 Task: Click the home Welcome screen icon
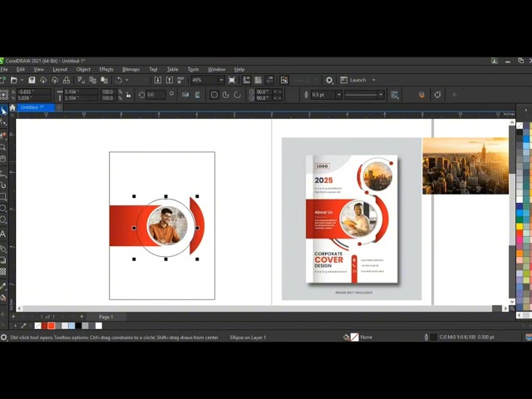pyautogui.click(x=12, y=107)
